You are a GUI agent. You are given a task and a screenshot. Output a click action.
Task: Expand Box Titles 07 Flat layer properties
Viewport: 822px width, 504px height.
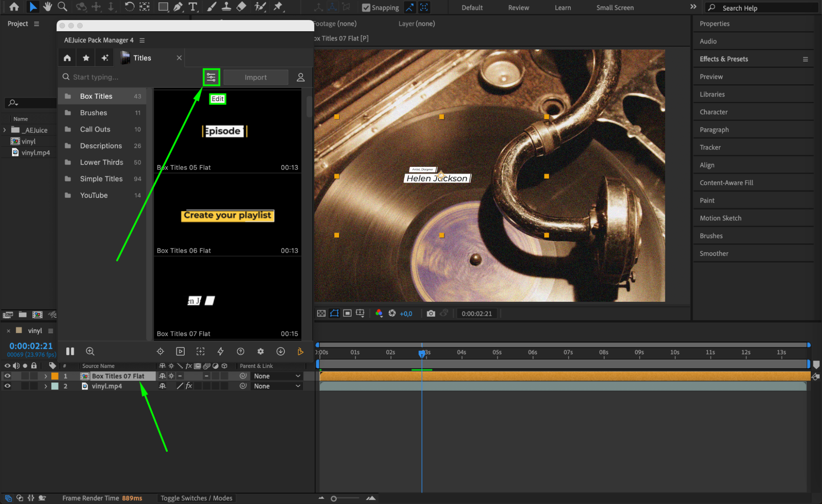tap(46, 376)
